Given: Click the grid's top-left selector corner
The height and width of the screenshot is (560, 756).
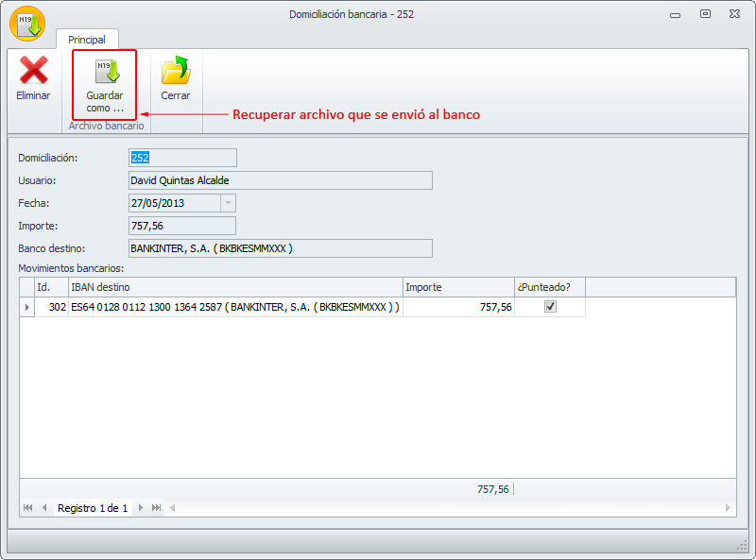Looking at the screenshot, I should coord(27,287).
